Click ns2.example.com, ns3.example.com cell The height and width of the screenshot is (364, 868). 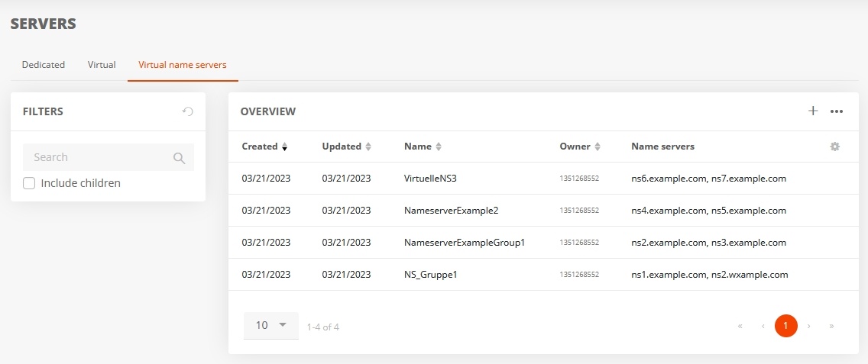pos(708,243)
